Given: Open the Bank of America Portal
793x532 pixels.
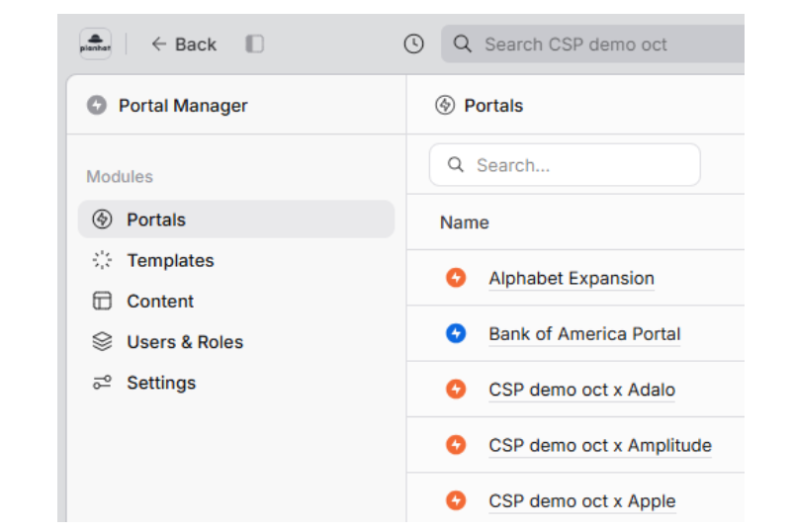Looking at the screenshot, I should [584, 334].
